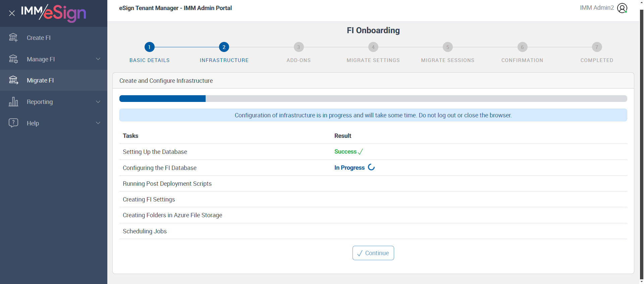Click the Create FI bank icon
The height and width of the screenshot is (284, 644).
(x=13, y=38)
